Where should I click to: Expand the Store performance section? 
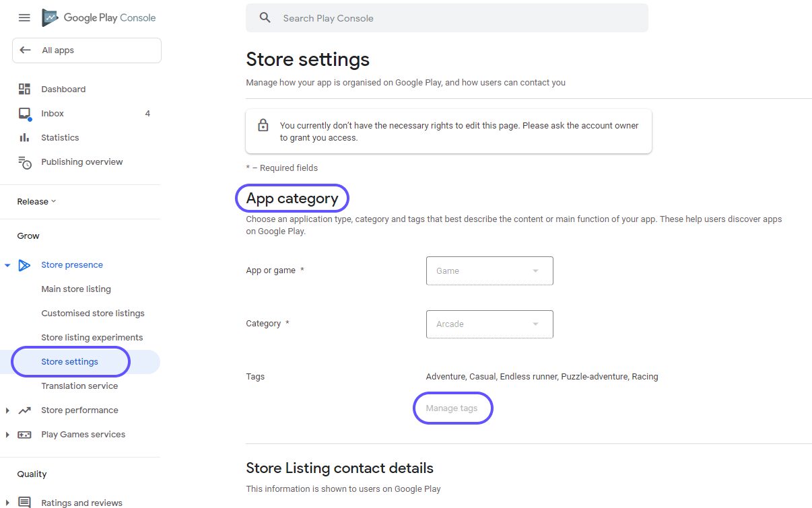coord(7,410)
